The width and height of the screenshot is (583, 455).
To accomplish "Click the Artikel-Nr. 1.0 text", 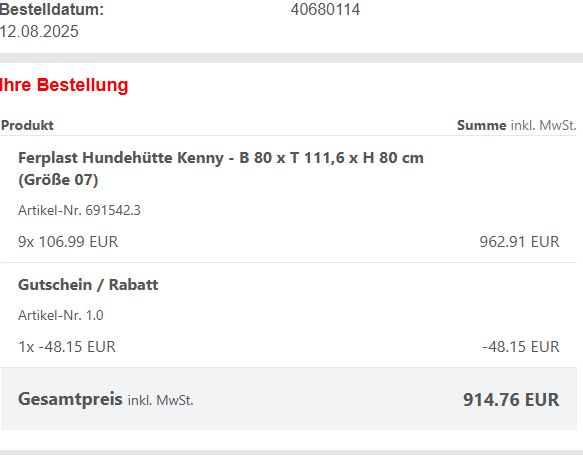I will pos(61,315).
